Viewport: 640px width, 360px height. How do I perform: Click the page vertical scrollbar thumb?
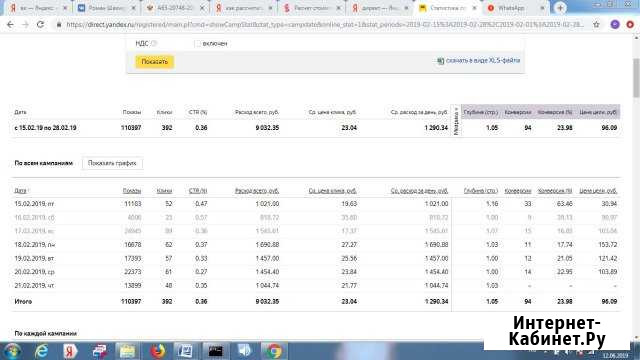coord(636,78)
